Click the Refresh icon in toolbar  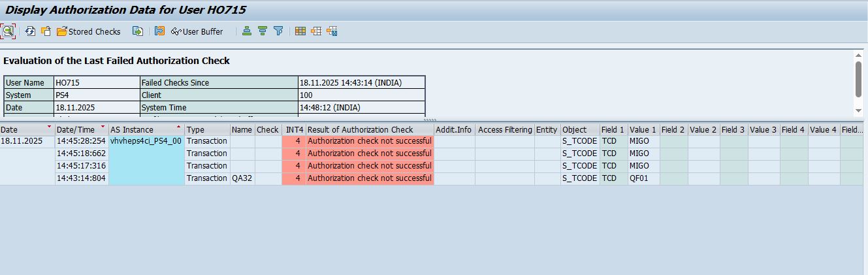30,31
